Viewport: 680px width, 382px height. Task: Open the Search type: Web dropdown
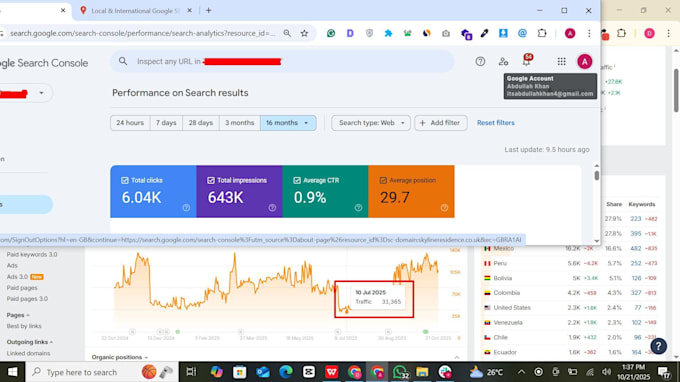[x=371, y=123]
